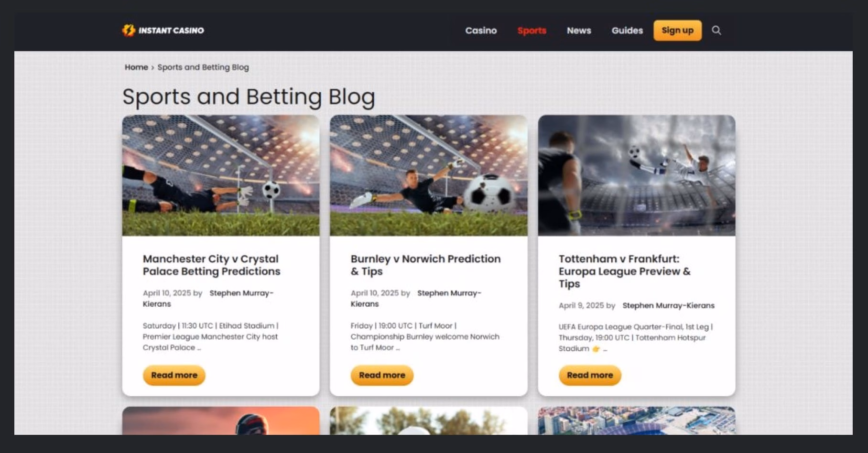Image resolution: width=868 pixels, height=453 pixels.
Task: Read more on Burnley v Norwich article
Action: [382, 375]
